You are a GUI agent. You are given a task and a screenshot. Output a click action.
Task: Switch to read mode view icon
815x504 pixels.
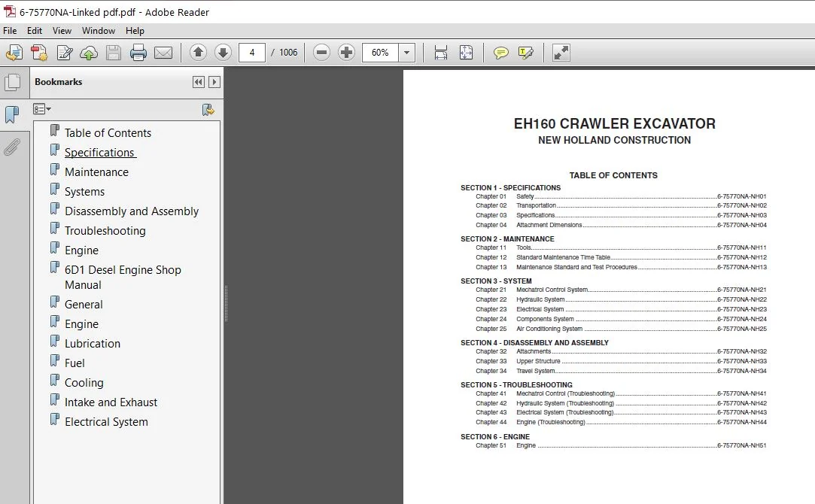coord(561,53)
